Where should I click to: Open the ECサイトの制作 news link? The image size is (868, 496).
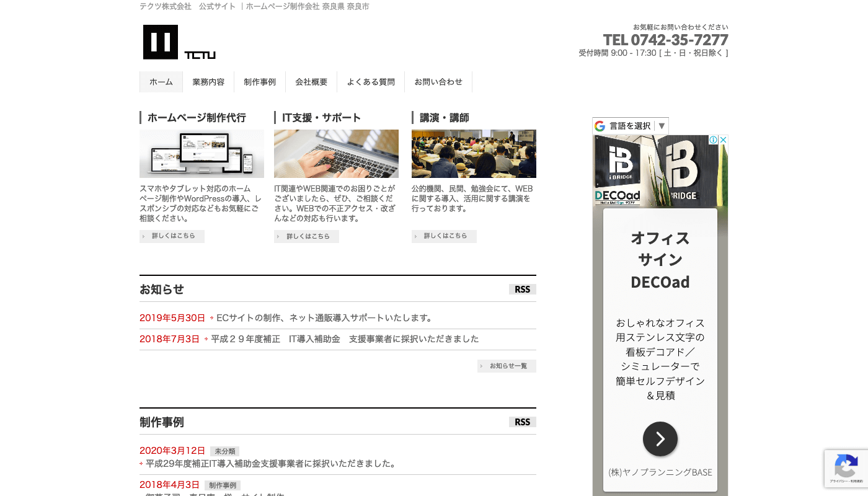[324, 318]
